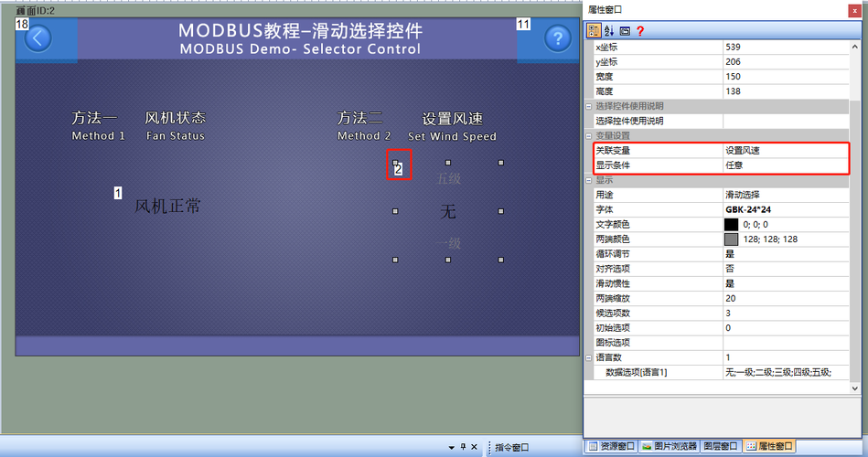Select the 一级 item in selector
The width and height of the screenshot is (868, 457).
[448, 243]
